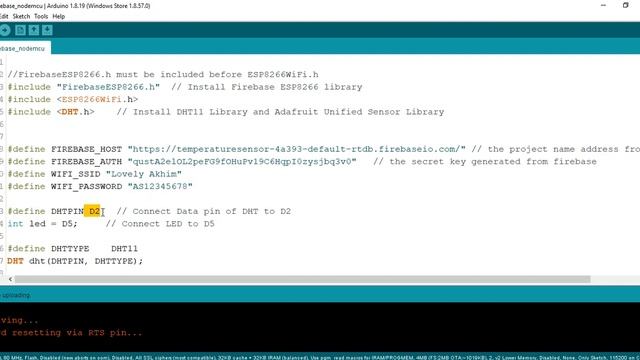Click the Upload arrow button
Viewport: 640px width, 360px height.
click(x=4, y=30)
